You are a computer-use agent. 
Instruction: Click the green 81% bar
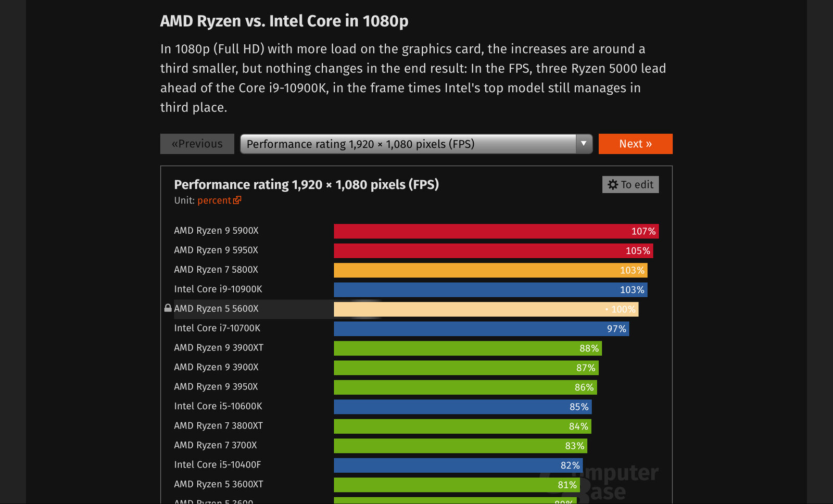457,485
